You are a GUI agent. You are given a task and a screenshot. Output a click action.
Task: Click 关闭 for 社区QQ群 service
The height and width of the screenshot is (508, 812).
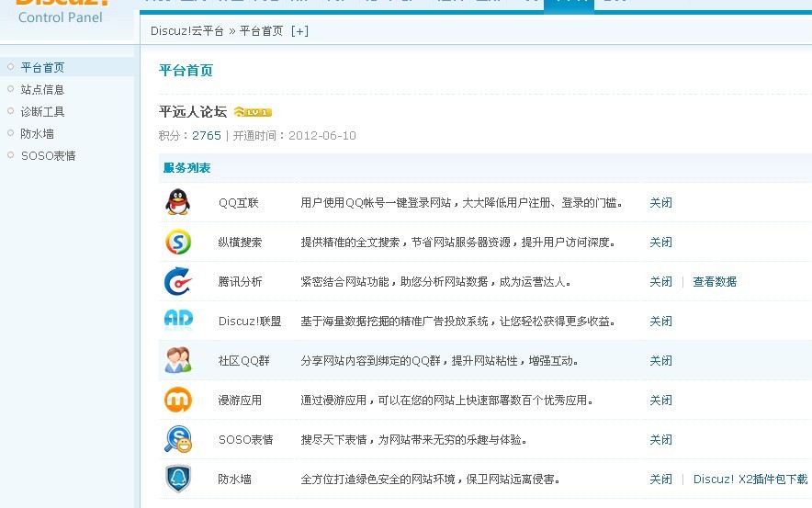[660, 360]
